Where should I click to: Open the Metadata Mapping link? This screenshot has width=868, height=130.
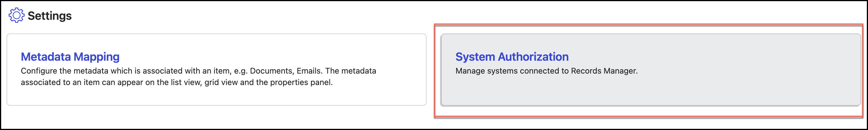coord(70,57)
